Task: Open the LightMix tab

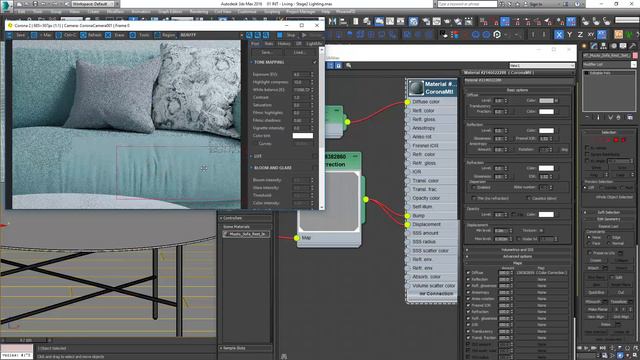Action: (x=314, y=43)
